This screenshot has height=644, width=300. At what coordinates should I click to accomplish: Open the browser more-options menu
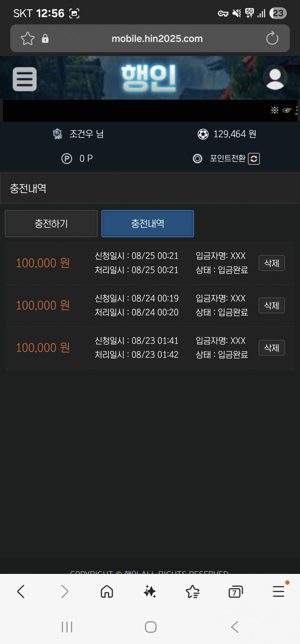coord(278,591)
